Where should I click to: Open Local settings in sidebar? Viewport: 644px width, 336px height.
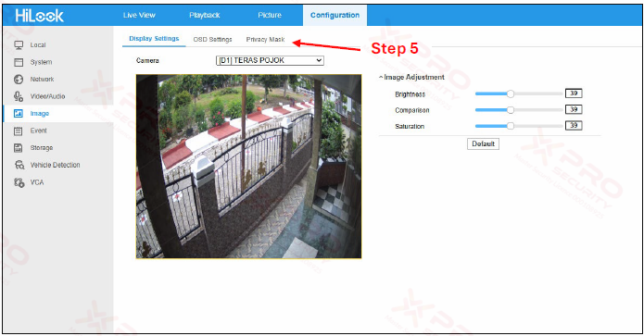(38, 45)
